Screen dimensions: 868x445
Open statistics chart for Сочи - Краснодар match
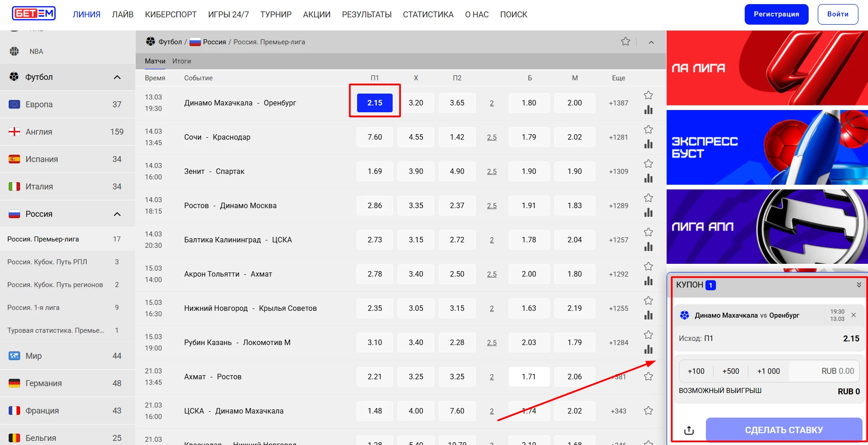pos(648,144)
